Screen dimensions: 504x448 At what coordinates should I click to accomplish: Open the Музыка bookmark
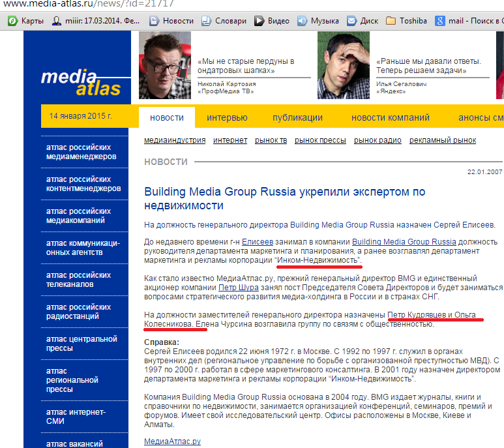coord(318,21)
